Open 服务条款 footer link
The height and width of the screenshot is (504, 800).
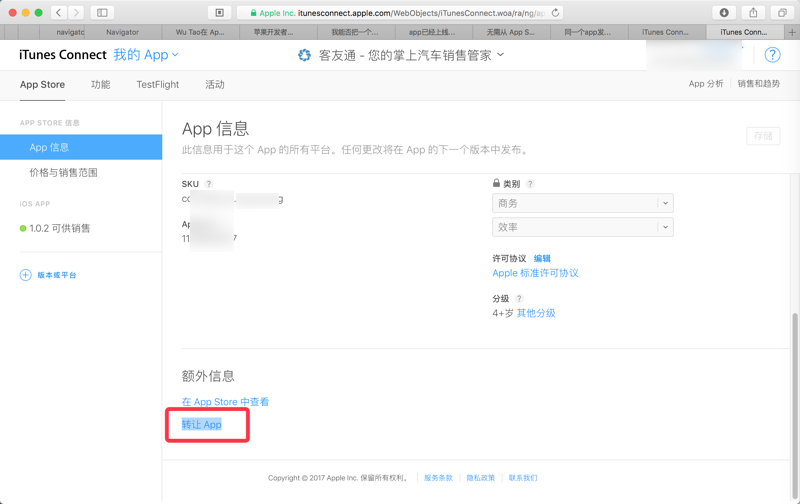[438, 478]
